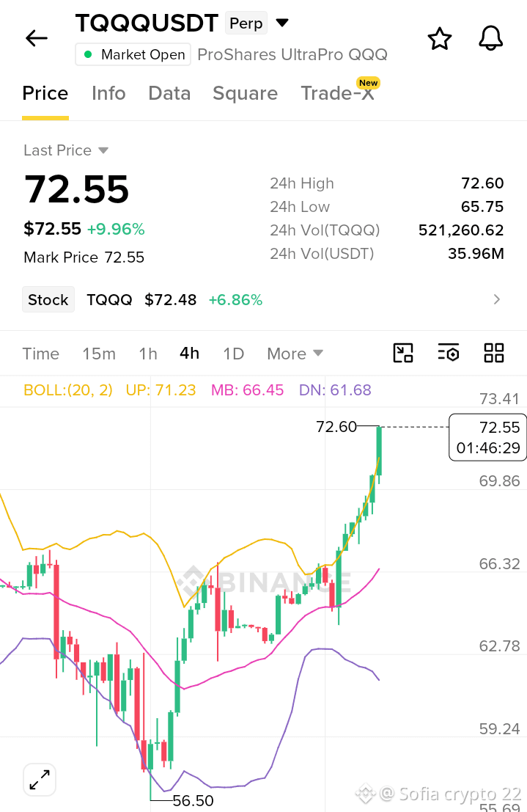Go back using the left arrow
Image resolution: width=527 pixels, height=812 pixels.
tap(36, 38)
